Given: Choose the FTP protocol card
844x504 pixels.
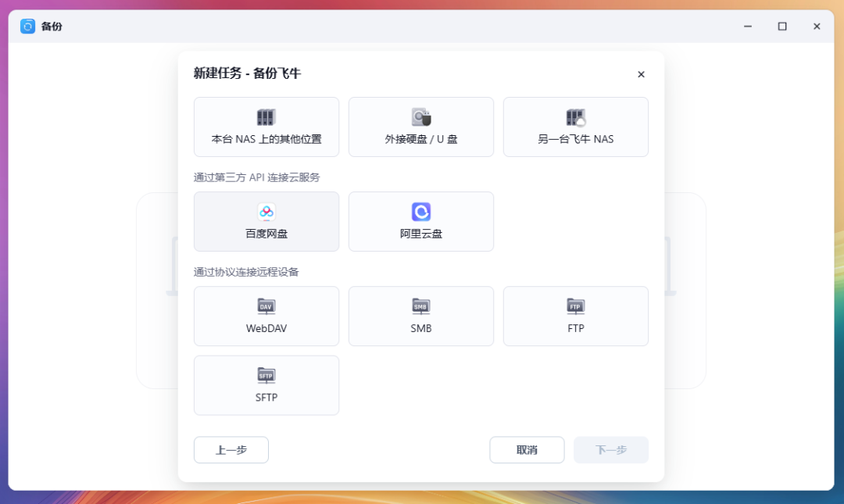Looking at the screenshot, I should (575, 316).
